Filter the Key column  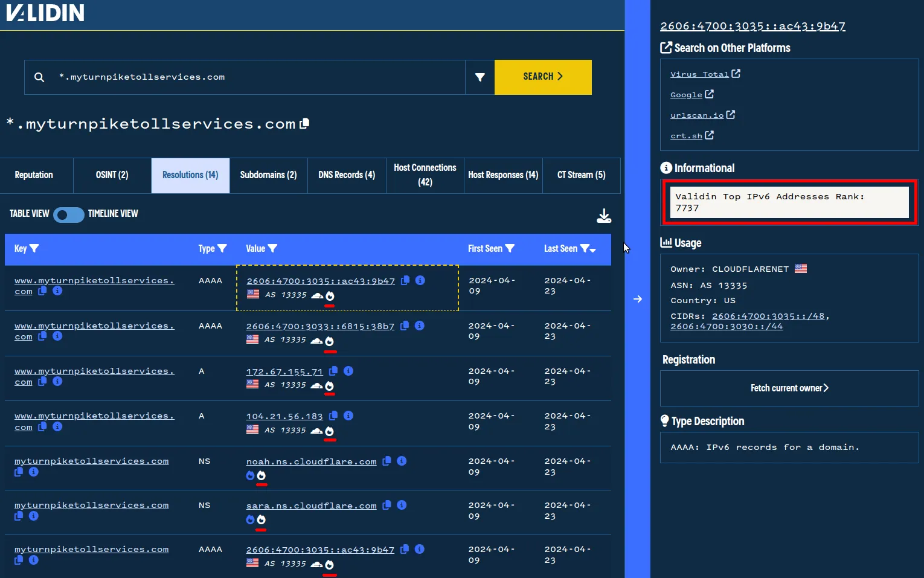point(34,248)
